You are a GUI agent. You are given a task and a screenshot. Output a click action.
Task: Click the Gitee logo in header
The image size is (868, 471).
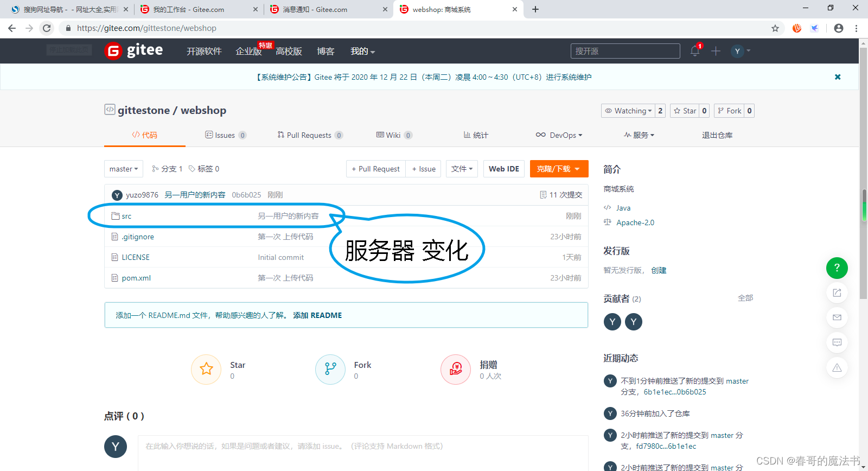coord(133,50)
